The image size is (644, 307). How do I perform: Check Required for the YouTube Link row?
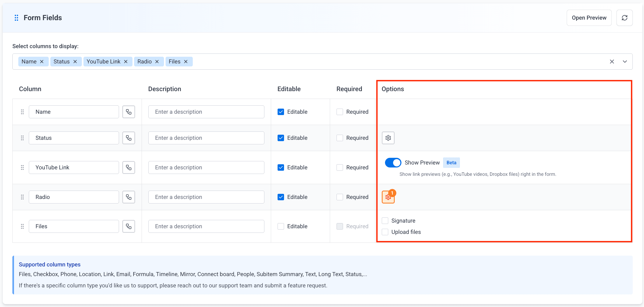pyautogui.click(x=340, y=167)
